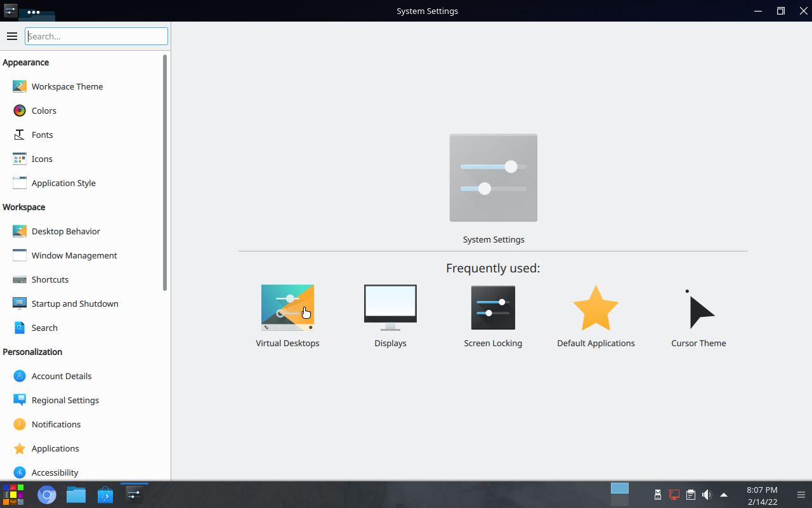Image resolution: width=812 pixels, height=508 pixels.
Task: Open the clipboard tray icon
Action: [x=691, y=495]
